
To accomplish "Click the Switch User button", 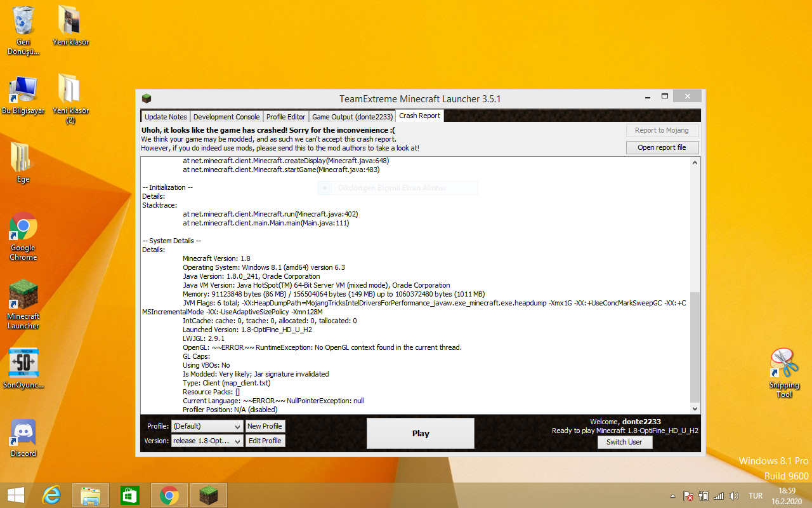I will click(x=624, y=442).
